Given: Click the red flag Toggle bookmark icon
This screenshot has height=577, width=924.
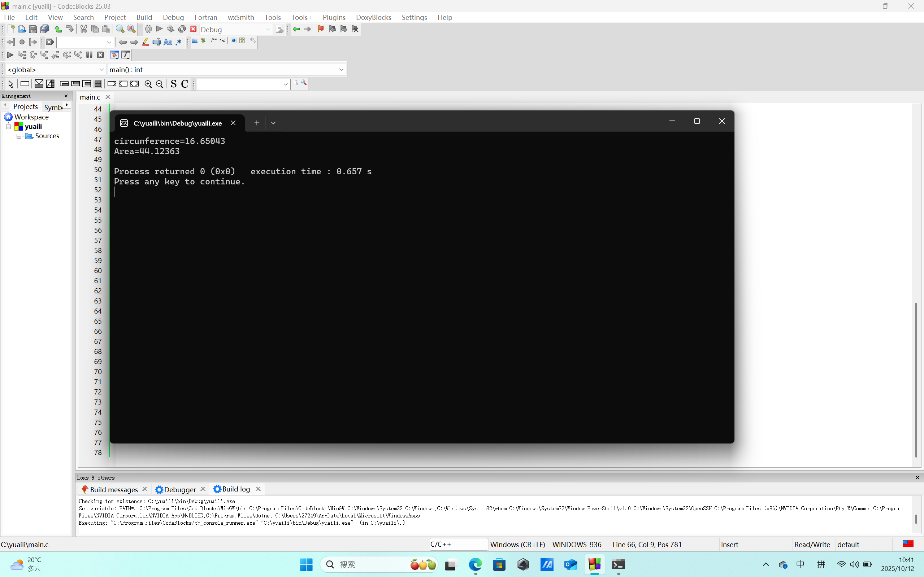Looking at the screenshot, I should [321, 29].
